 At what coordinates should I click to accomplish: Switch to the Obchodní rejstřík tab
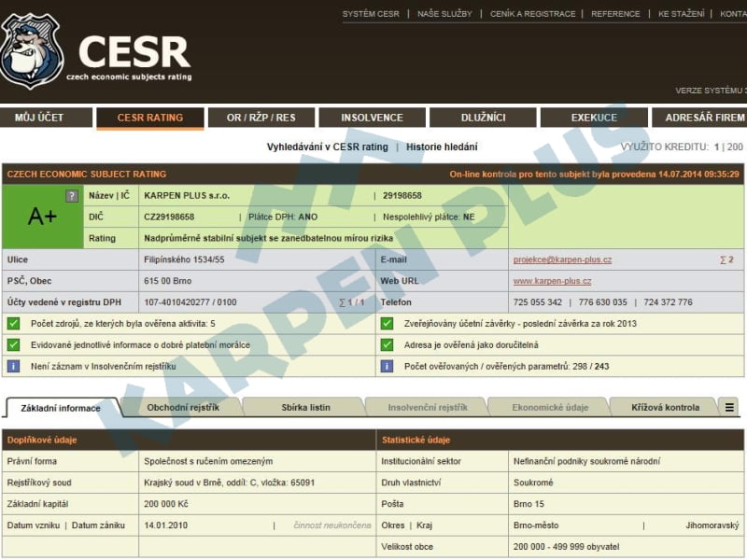(183, 408)
